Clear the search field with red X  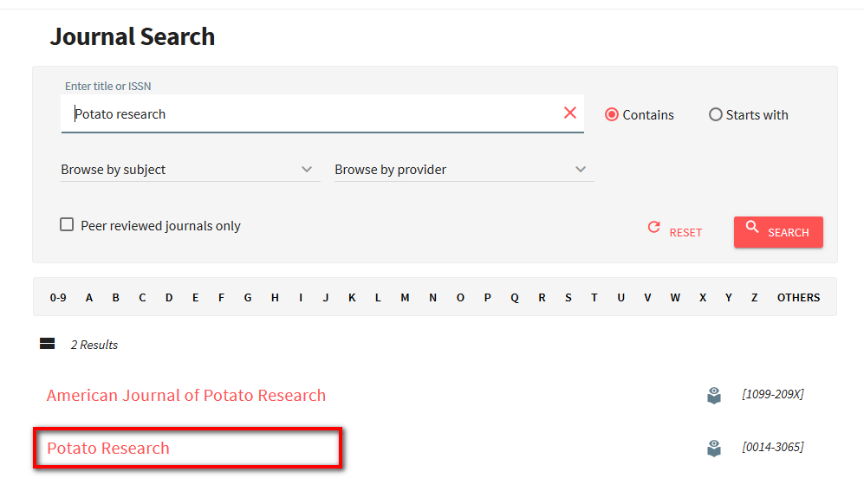tap(569, 113)
